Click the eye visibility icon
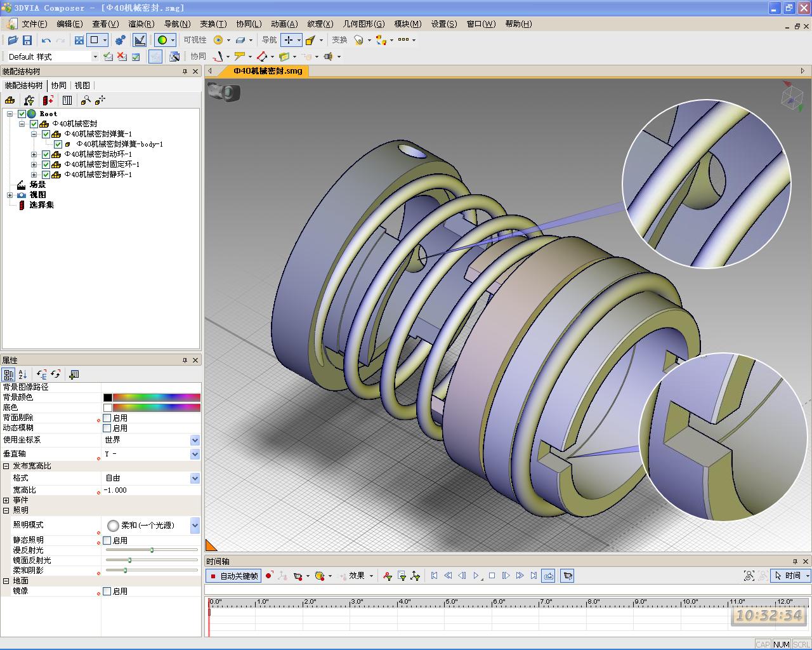 click(x=218, y=40)
